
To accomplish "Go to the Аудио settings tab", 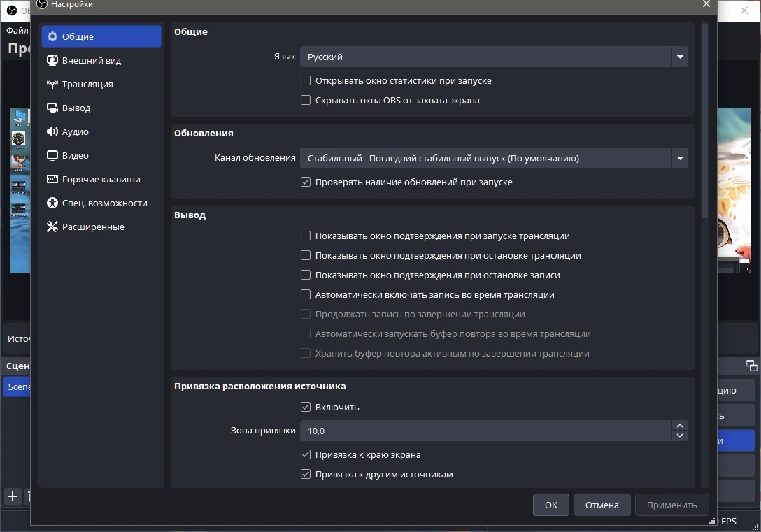I will coord(101,131).
